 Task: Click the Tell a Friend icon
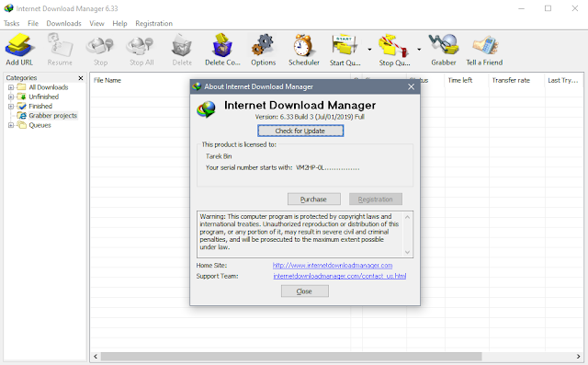pos(484,50)
